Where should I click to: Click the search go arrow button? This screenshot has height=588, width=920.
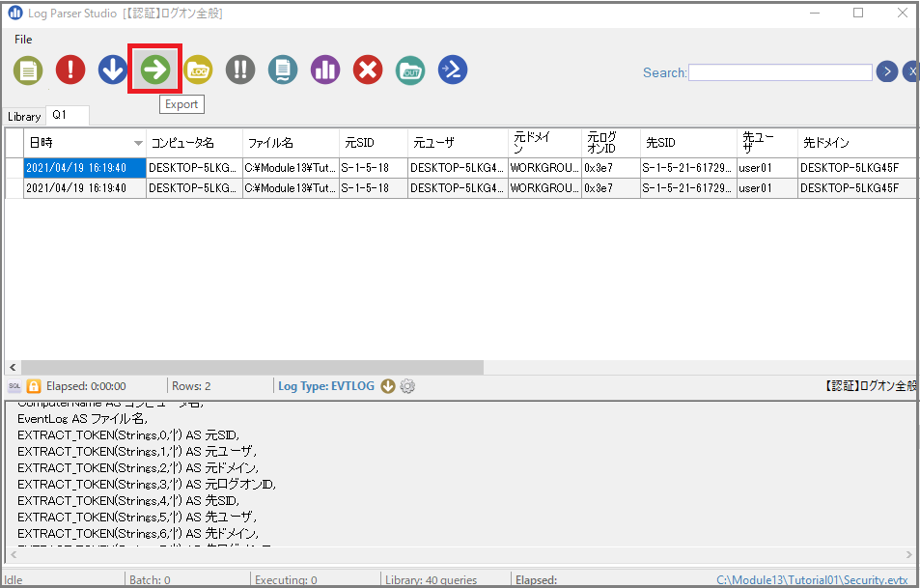coord(887,71)
